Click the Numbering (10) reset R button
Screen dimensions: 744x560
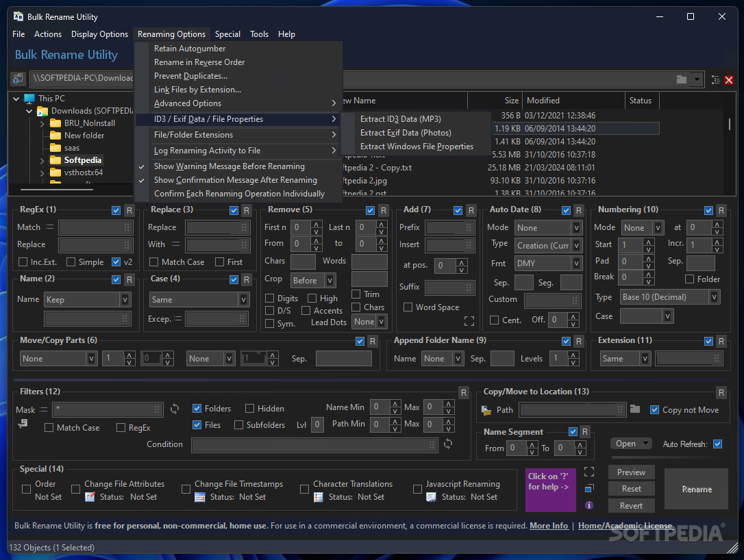pyautogui.click(x=721, y=211)
